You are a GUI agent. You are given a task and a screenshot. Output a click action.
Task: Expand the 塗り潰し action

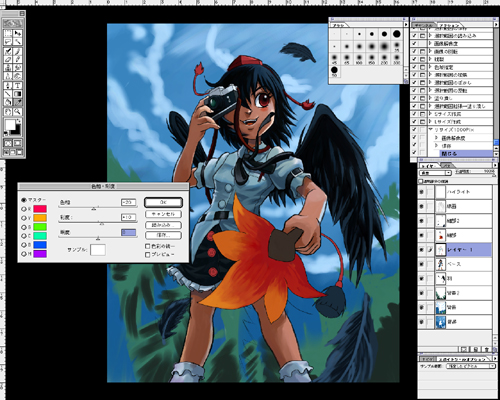coord(431,98)
